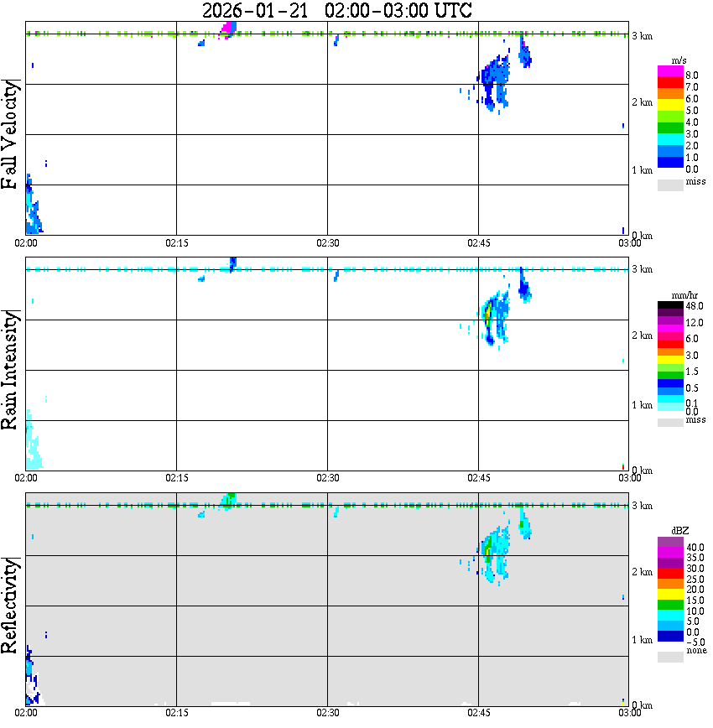
Task: Pick the pale cyan bottom swatch in mm/hr legend
Action: coord(670,407)
